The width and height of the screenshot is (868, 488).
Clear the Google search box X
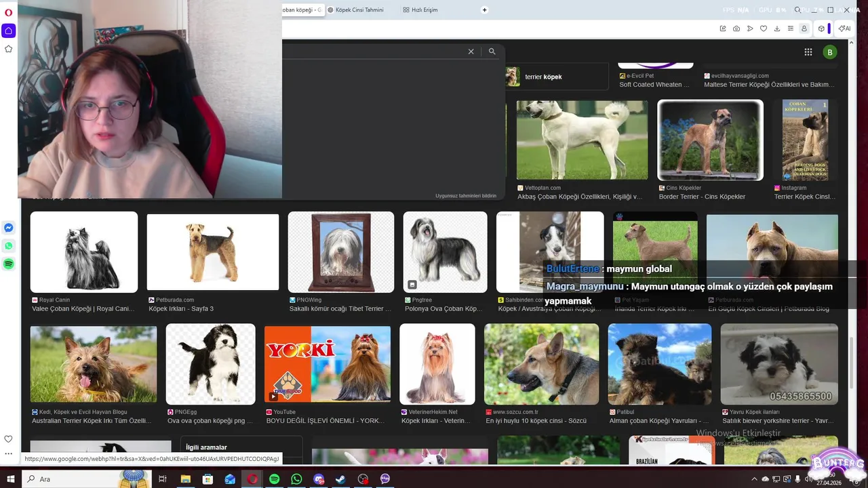point(471,52)
